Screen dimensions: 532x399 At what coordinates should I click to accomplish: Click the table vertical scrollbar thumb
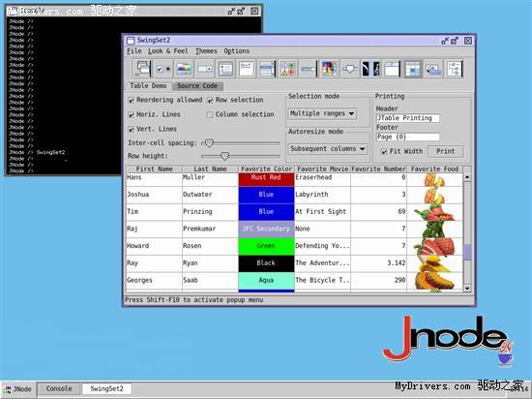coord(467,252)
